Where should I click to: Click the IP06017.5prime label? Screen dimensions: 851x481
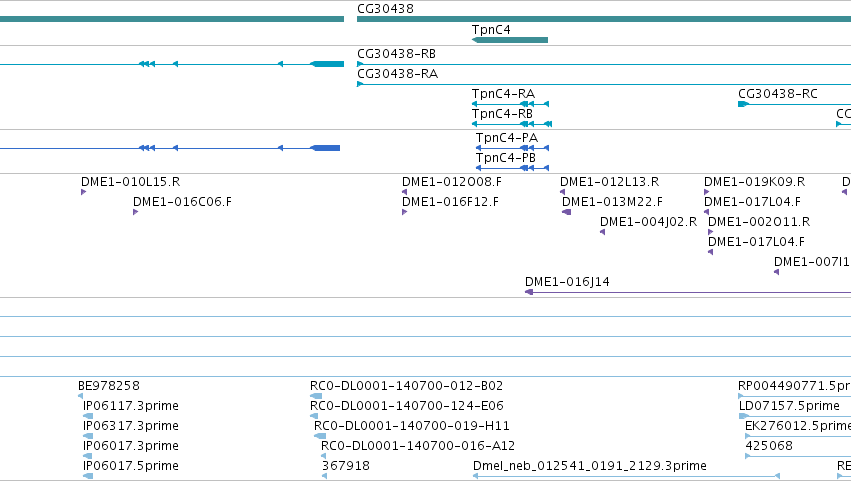coord(130,466)
